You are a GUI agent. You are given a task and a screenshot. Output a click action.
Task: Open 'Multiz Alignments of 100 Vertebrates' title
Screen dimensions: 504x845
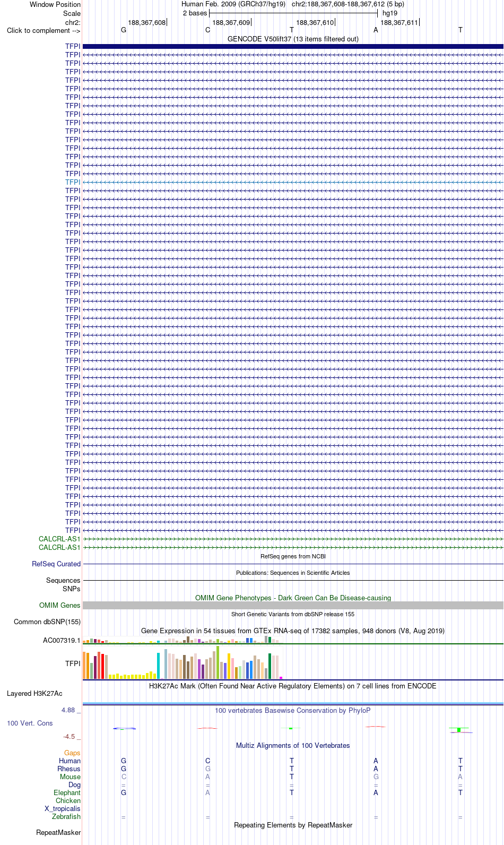point(293,745)
